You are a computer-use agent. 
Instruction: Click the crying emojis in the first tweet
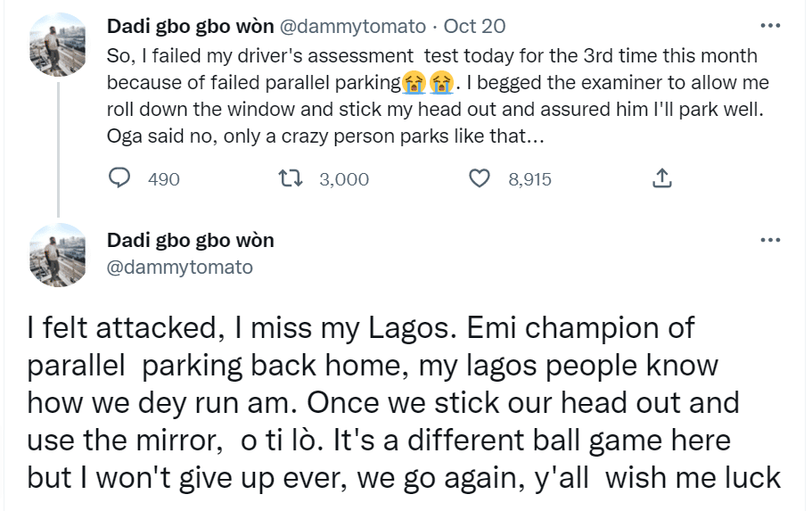(x=425, y=84)
